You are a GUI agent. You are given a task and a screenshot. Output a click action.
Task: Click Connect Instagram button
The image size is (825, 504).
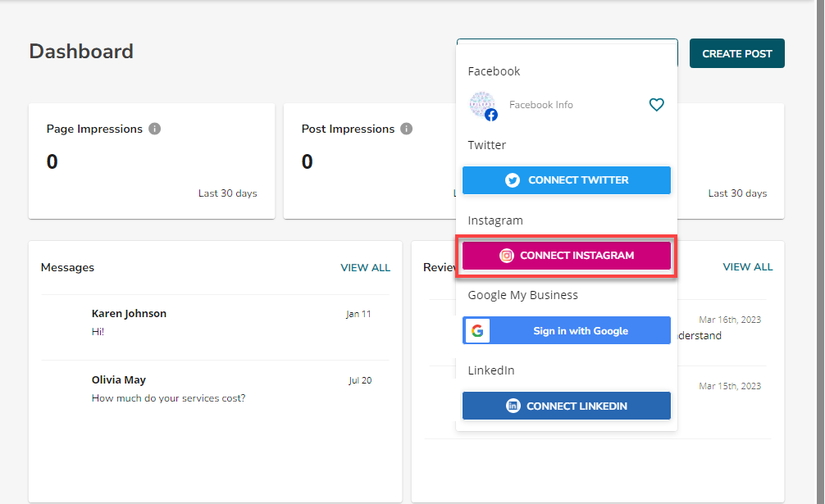567,256
